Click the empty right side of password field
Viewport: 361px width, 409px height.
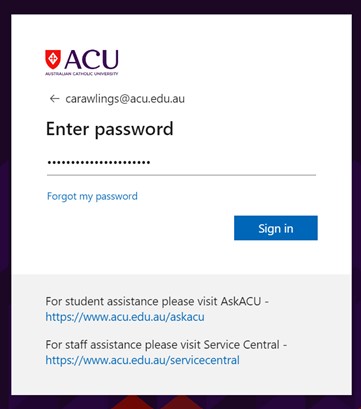click(x=233, y=163)
